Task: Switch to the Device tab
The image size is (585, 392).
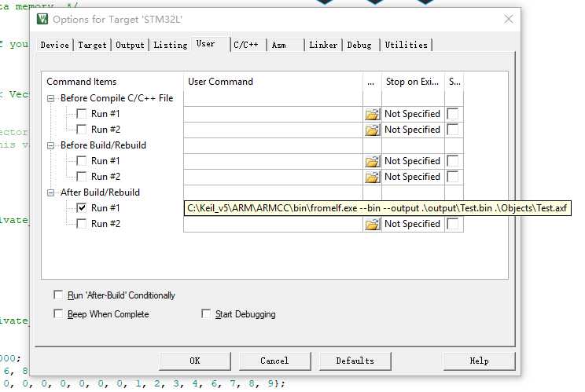Action: coord(54,45)
